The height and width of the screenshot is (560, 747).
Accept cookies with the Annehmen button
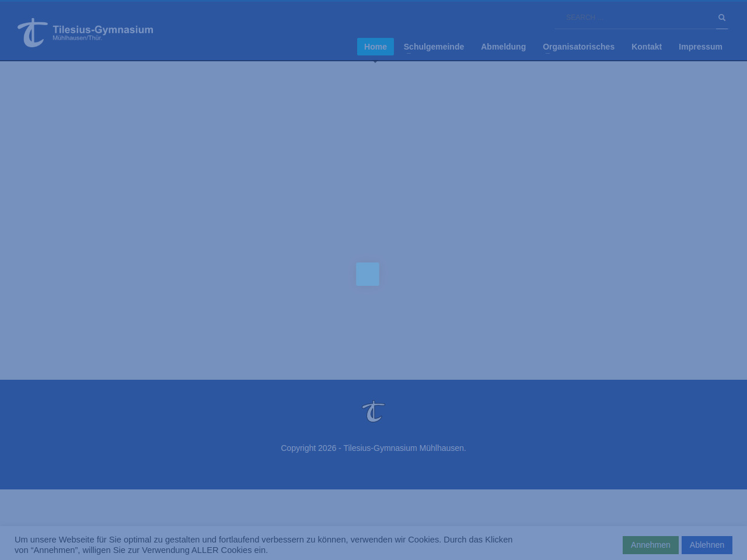[x=650, y=545]
